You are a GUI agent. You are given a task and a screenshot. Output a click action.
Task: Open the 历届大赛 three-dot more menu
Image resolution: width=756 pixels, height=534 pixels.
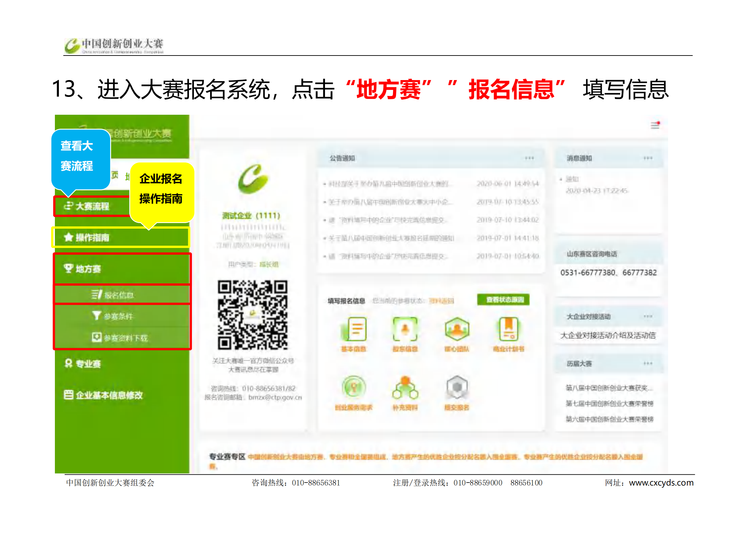[648, 363]
